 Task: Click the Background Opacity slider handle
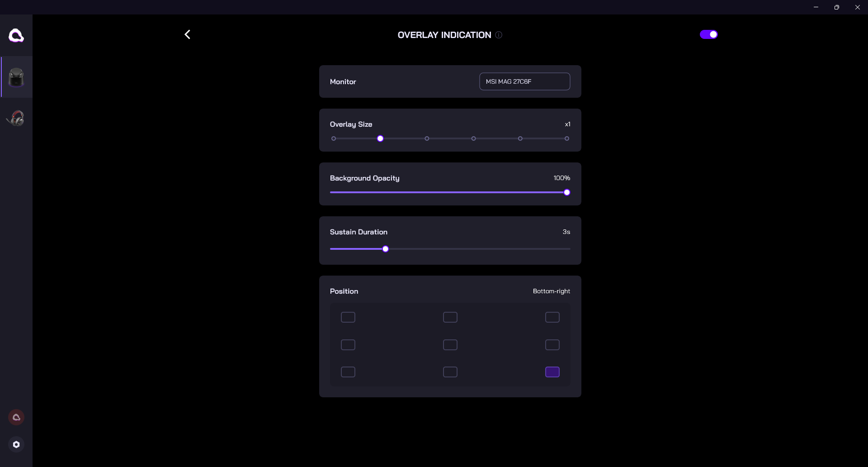coord(567,192)
